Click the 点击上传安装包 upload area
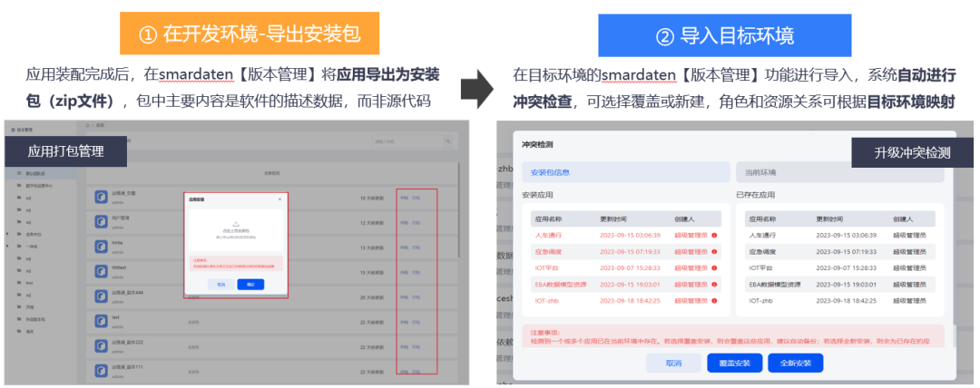 [x=236, y=229]
